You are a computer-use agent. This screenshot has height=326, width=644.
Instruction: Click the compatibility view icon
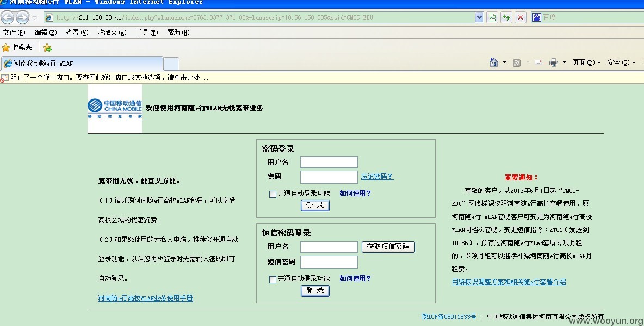[x=492, y=17]
